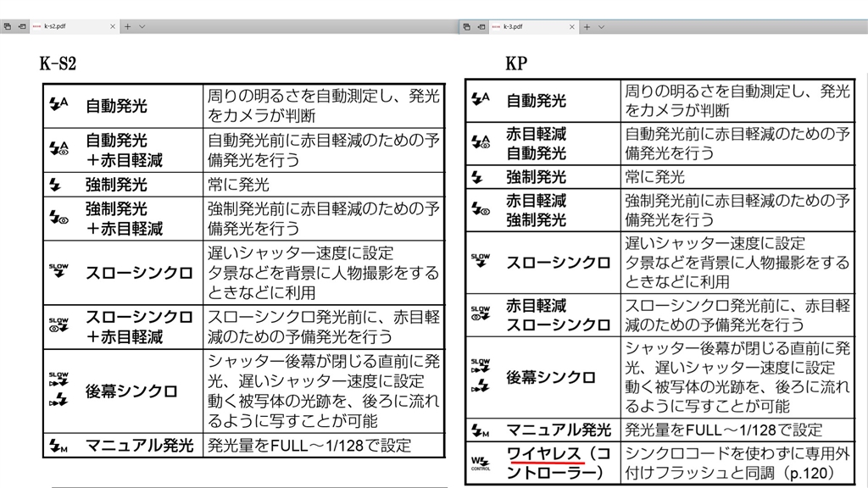Click the icon beside 赤目軽減 自動発光 in KP table
Screen dimensions: 868x488
[480, 142]
